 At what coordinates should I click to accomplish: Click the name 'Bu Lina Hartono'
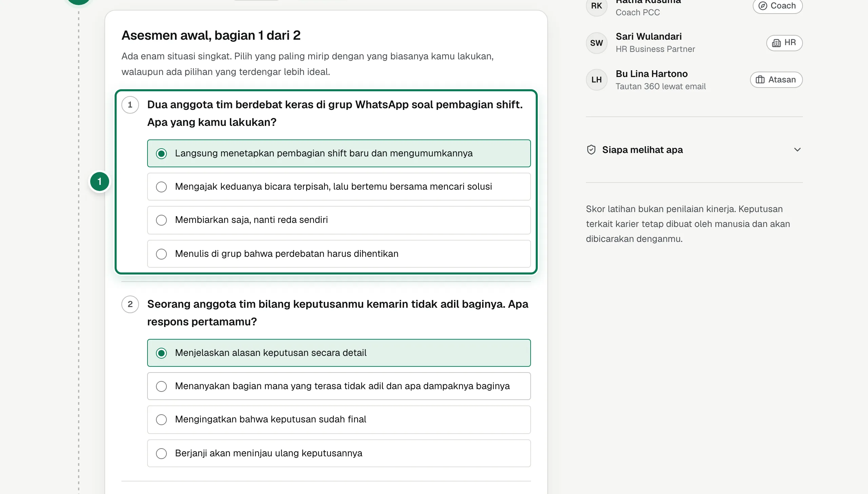[x=652, y=74]
